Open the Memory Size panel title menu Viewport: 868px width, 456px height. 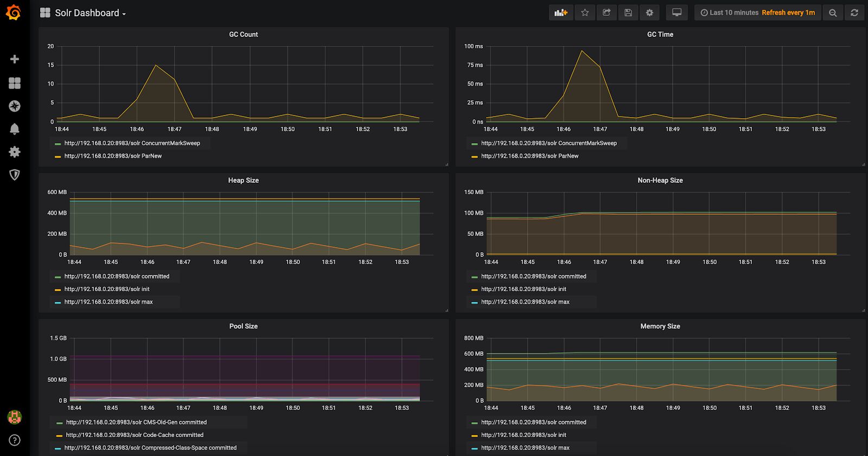coord(660,326)
